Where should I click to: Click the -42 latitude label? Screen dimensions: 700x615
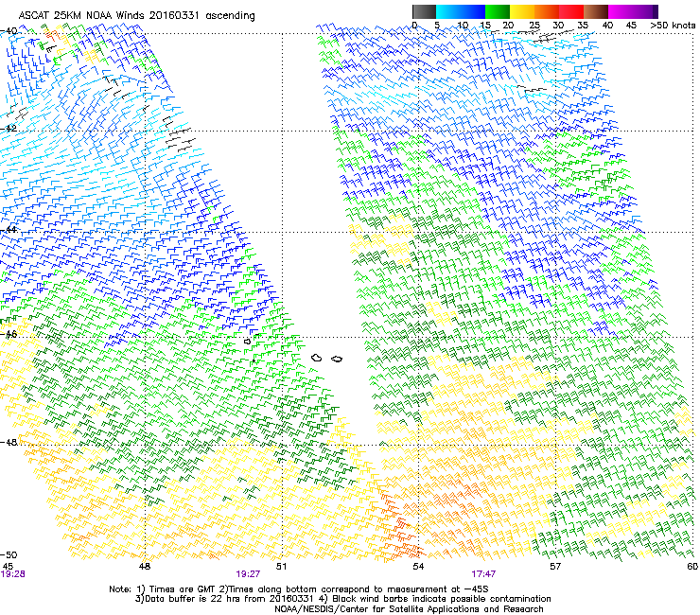coord(9,128)
